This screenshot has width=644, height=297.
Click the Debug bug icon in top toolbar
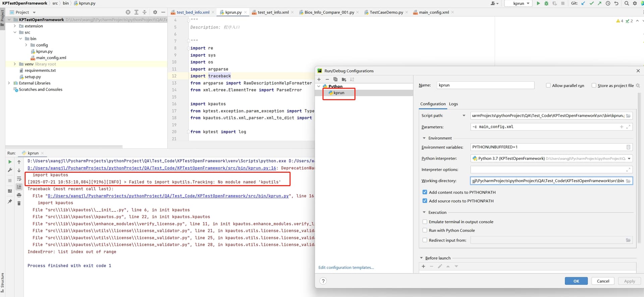[546, 3]
